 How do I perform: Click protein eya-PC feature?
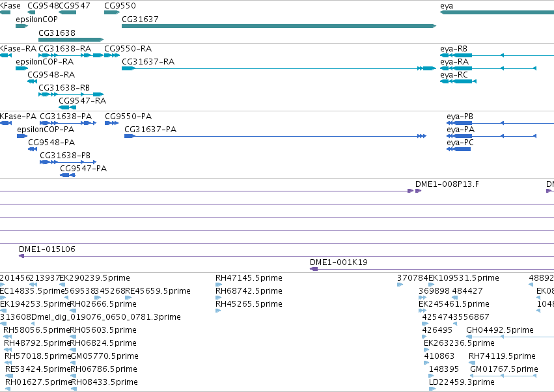point(459,149)
